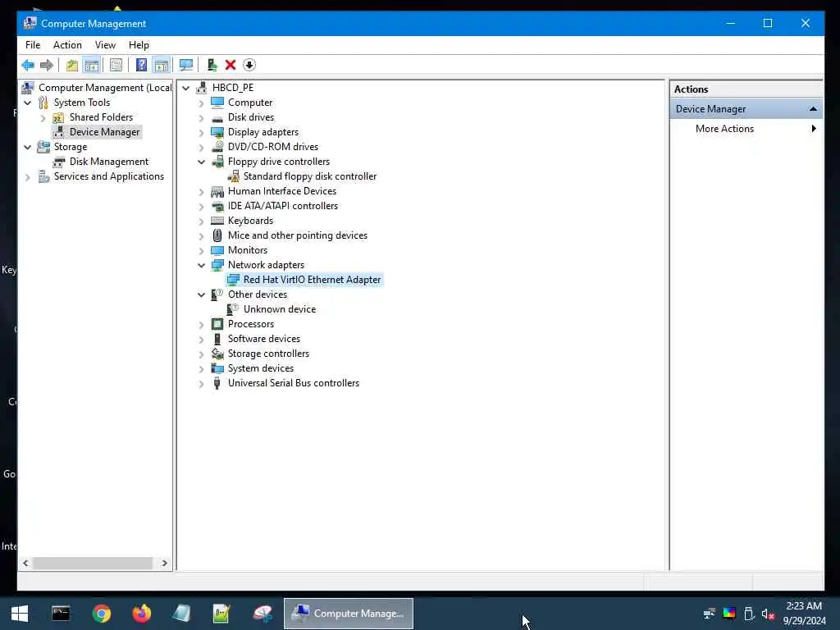Viewport: 840px width, 630px height.
Task: Click the Monitors category icon
Action: click(217, 250)
